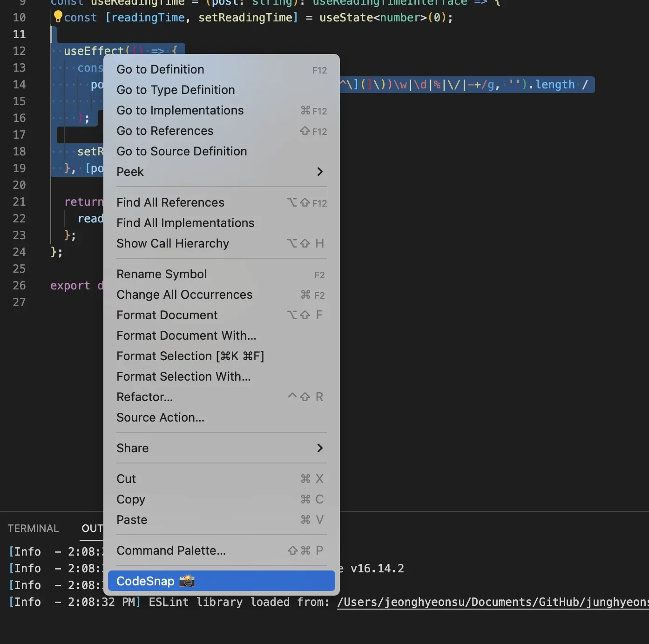Select Go to Source Definition
This screenshot has width=649, height=644.
pos(182,151)
